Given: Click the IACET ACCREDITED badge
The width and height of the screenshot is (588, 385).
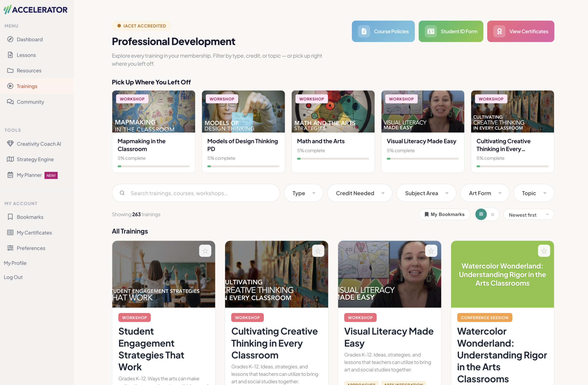Looking at the screenshot, I should [141, 26].
